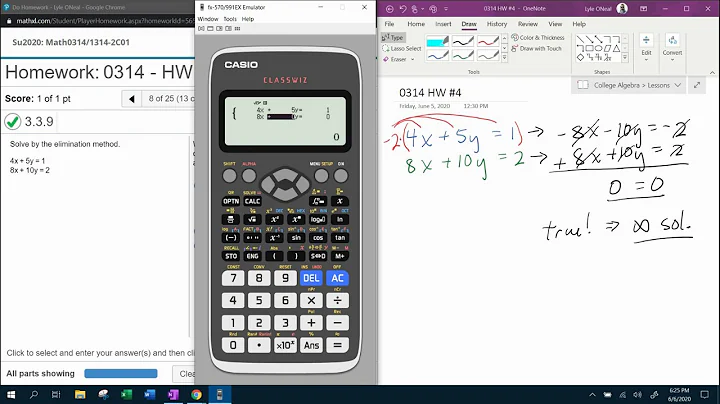Go to previous homework question arrow
Image resolution: width=720 pixels, height=404 pixels.
pos(132,99)
